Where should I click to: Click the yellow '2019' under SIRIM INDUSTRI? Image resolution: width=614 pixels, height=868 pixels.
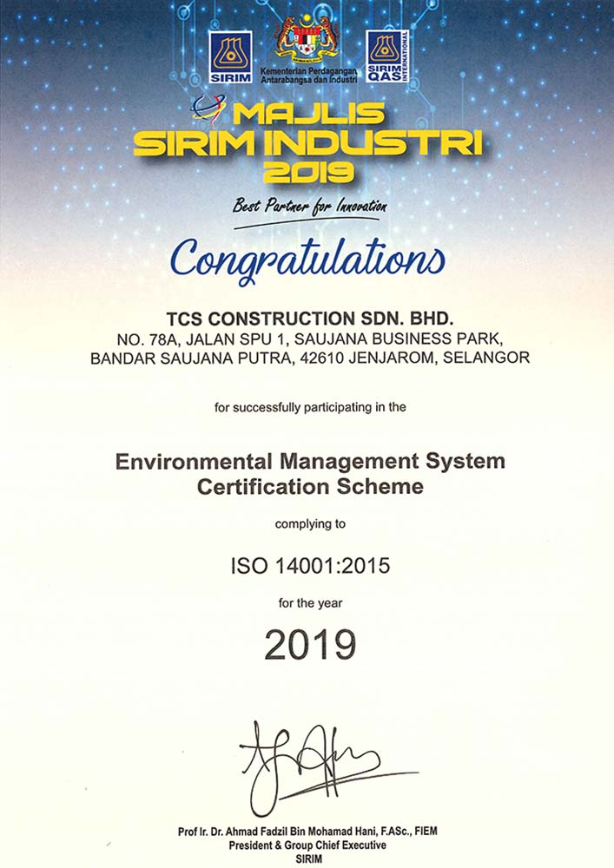(x=308, y=172)
